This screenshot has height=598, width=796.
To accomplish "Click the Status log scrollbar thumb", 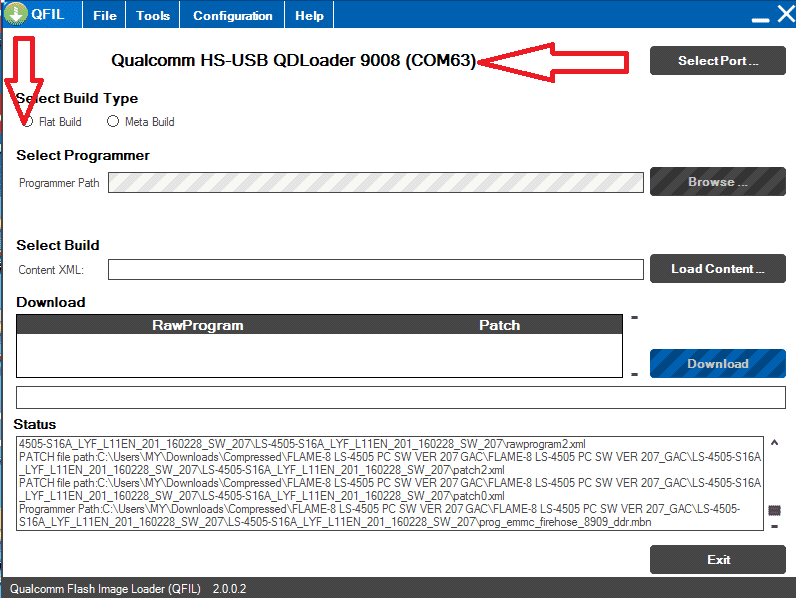I will point(775,510).
